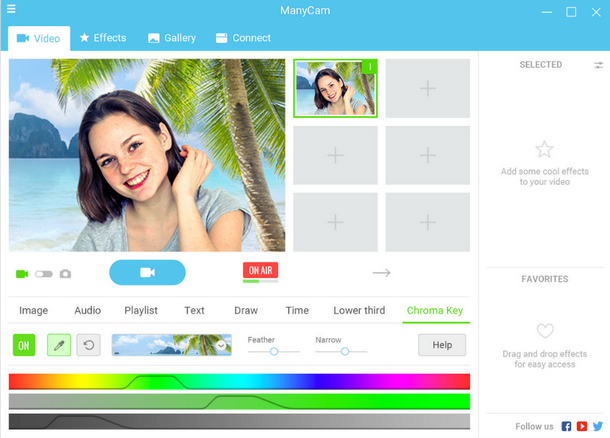The image size is (610, 438).
Task: Click the green video camera mode icon
Action: [x=22, y=274]
